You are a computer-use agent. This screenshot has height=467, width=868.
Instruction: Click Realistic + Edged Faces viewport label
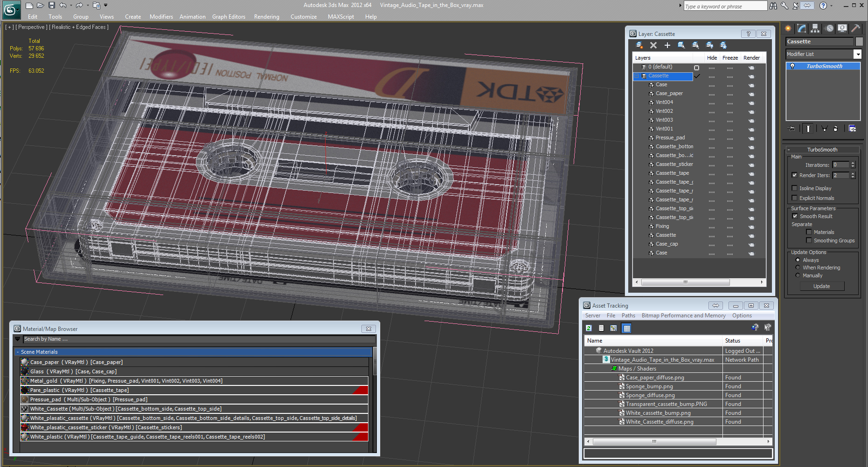(x=79, y=27)
